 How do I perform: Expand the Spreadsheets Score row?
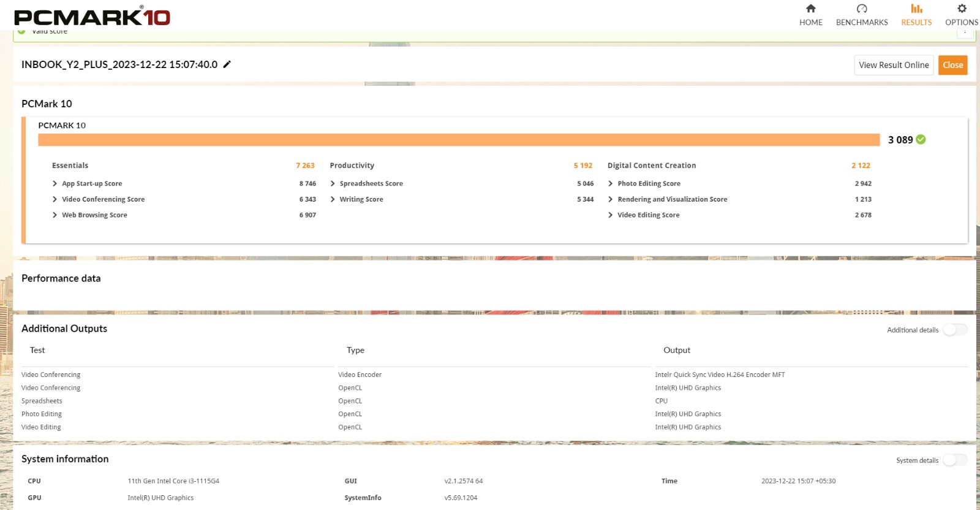(x=333, y=183)
